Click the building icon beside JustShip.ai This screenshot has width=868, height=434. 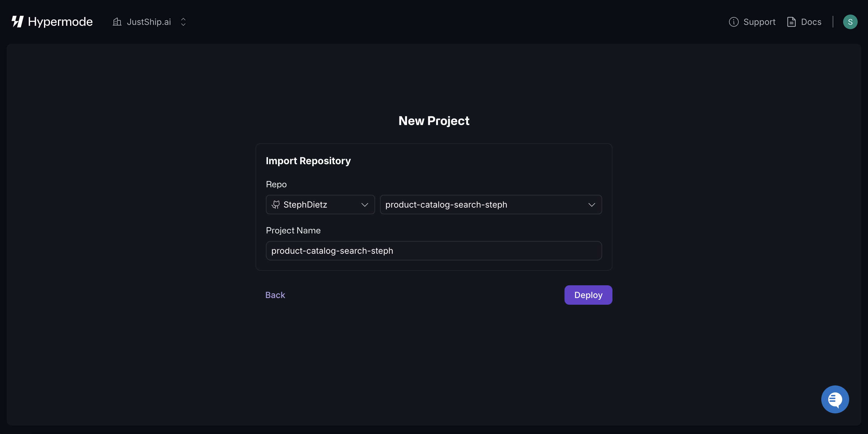(117, 22)
